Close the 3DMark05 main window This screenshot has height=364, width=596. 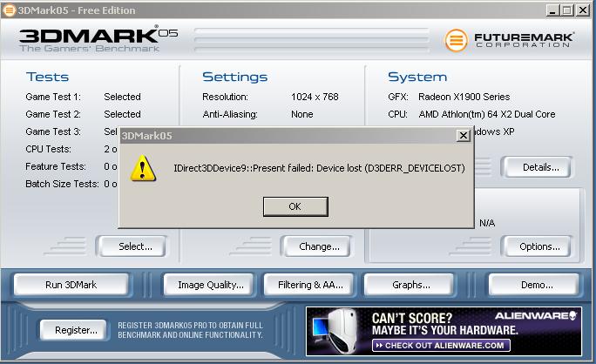point(583,10)
